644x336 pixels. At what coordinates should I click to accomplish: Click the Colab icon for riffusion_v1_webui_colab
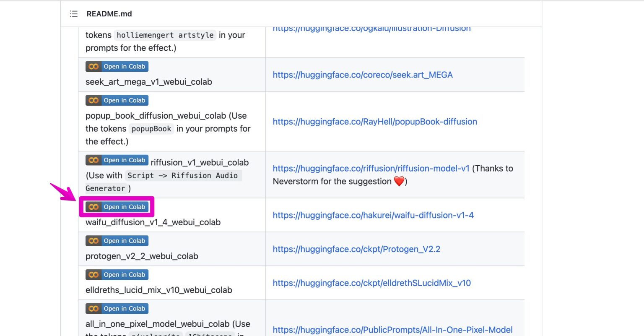[x=93, y=160]
